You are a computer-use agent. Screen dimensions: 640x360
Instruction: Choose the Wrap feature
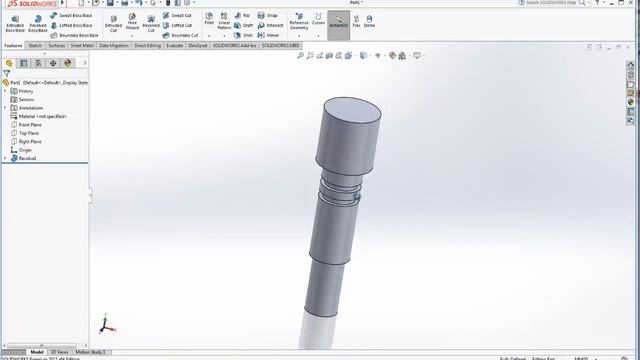267,16
